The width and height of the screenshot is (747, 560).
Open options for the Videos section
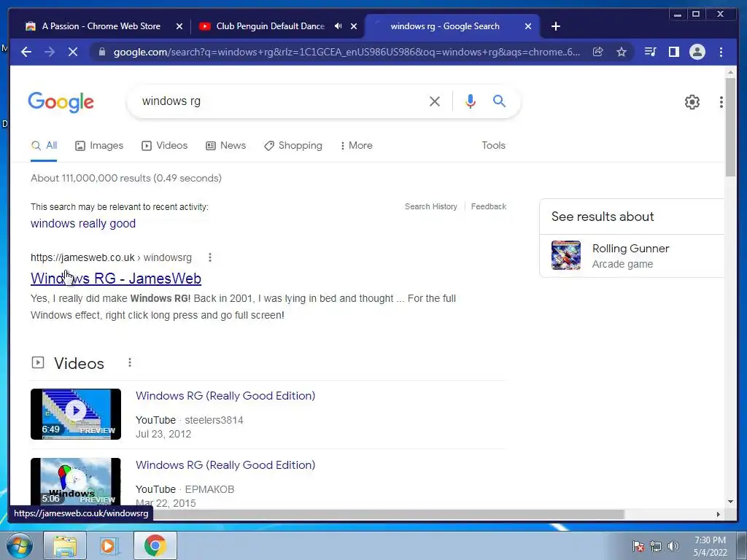(x=130, y=363)
